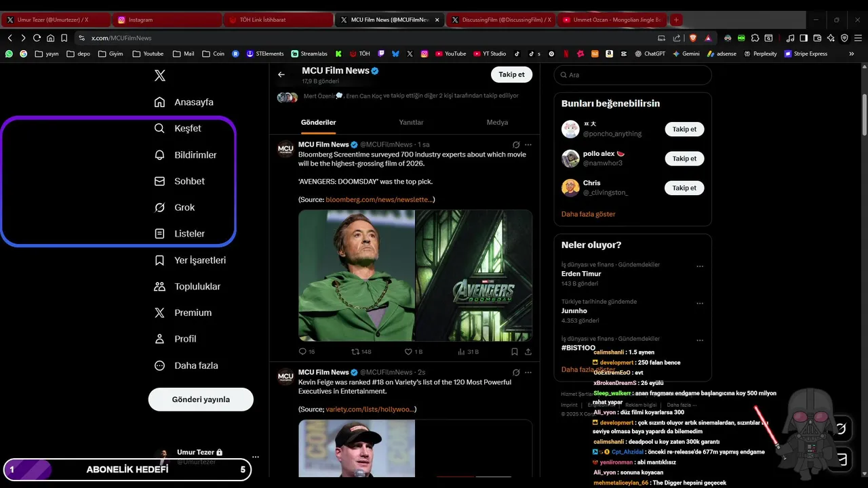Like the Avengers Doomsday post
The height and width of the screenshot is (488, 868).
click(413, 352)
